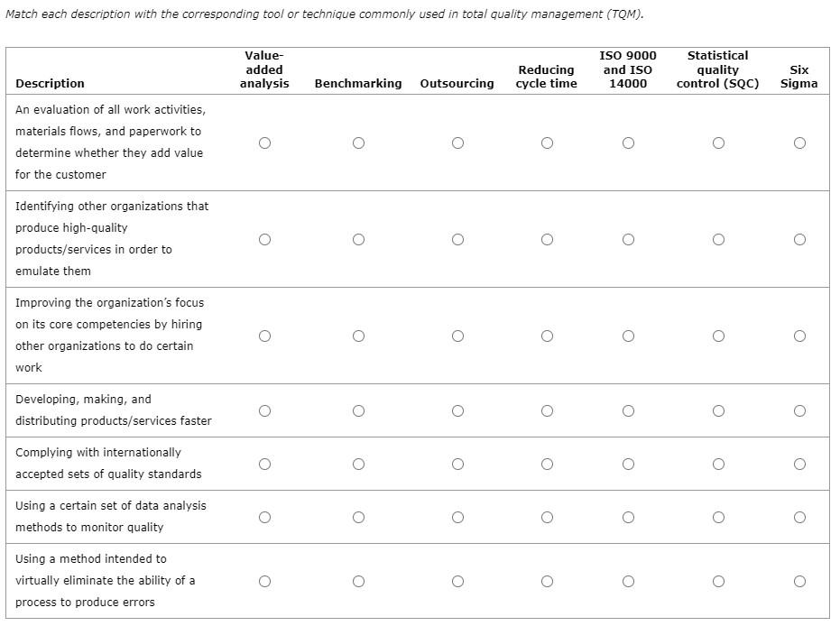Choose Benchmarking for data analysis methods row
The height and width of the screenshot is (626, 840).
pyautogui.click(x=358, y=517)
